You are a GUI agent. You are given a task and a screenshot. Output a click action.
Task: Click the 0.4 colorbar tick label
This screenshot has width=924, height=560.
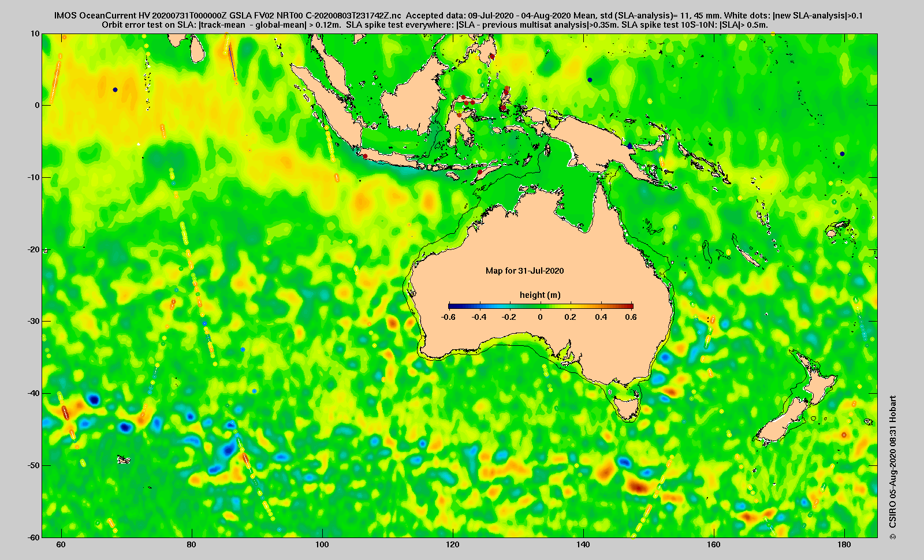[601, 317]
